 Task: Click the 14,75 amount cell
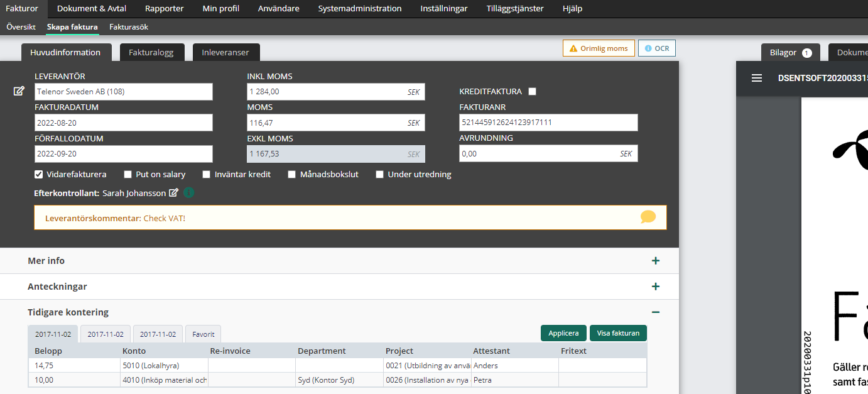coord(75,365)
